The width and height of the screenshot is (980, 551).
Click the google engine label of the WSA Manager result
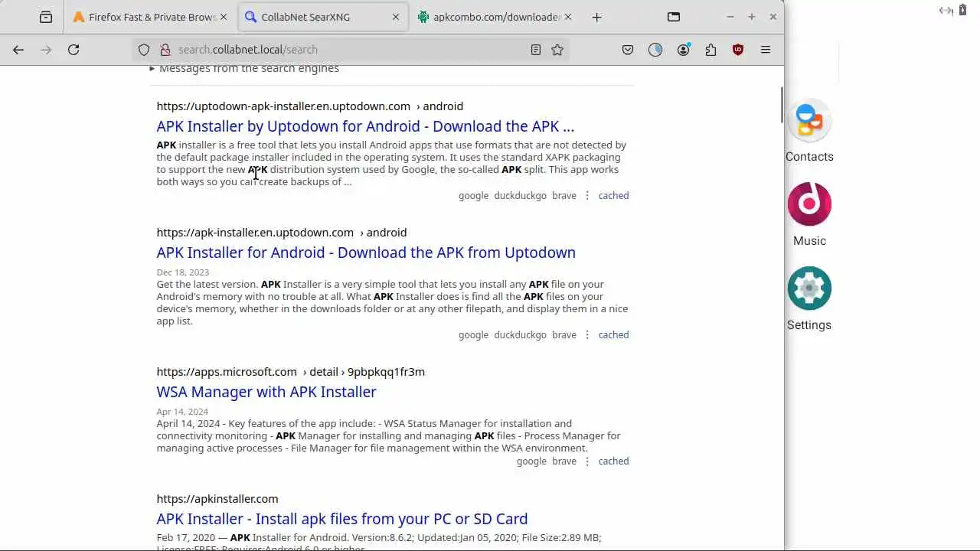531,461
